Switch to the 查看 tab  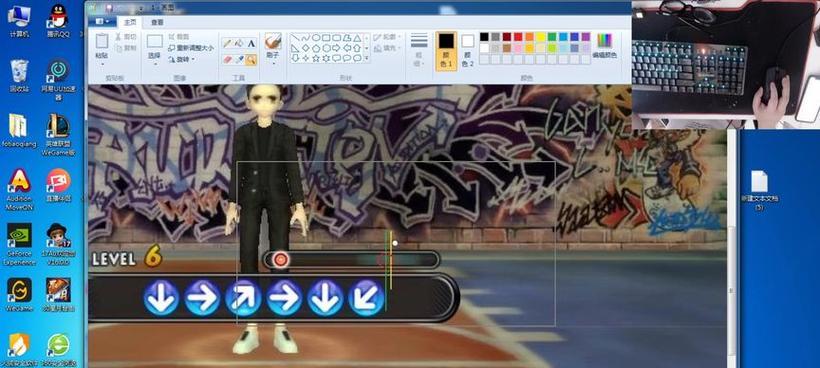[x=157, y=22]
